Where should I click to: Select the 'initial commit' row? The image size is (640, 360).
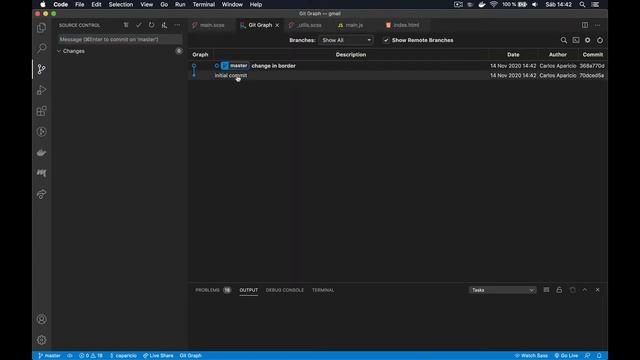point(398,76)
